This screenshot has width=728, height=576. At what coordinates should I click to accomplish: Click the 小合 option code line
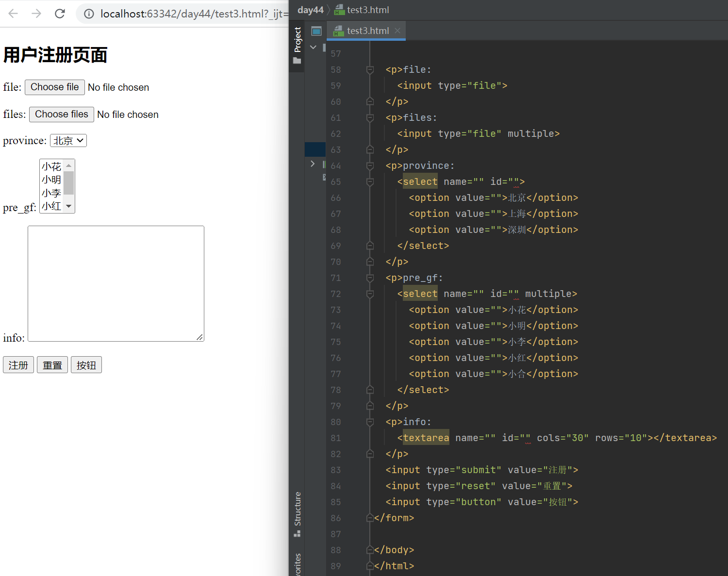[494, 374]
